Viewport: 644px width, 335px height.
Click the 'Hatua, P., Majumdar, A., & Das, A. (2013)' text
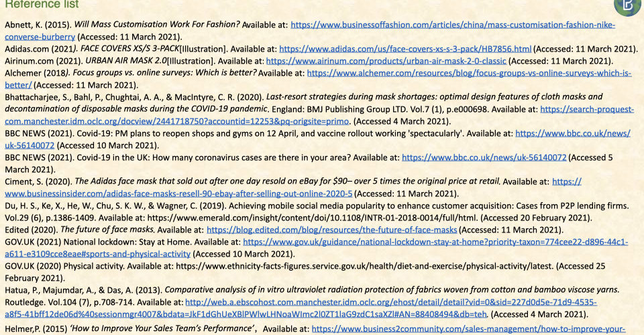[83, 290]
